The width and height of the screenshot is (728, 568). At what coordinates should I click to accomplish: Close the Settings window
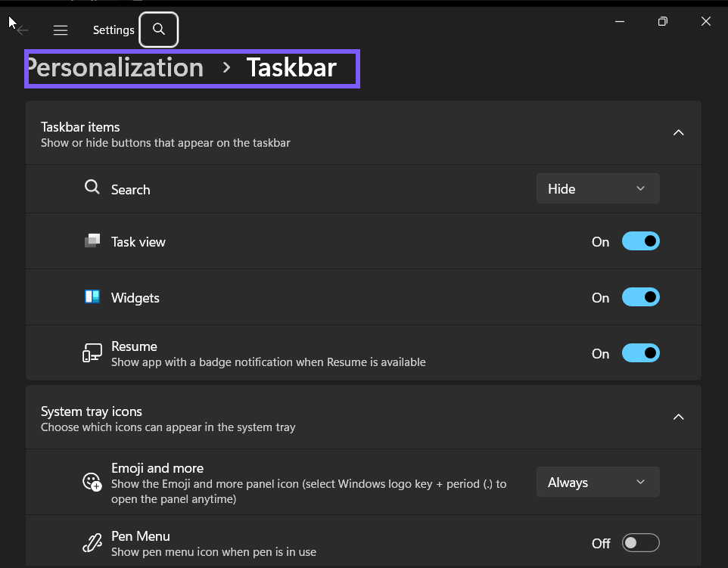(706, 21)
